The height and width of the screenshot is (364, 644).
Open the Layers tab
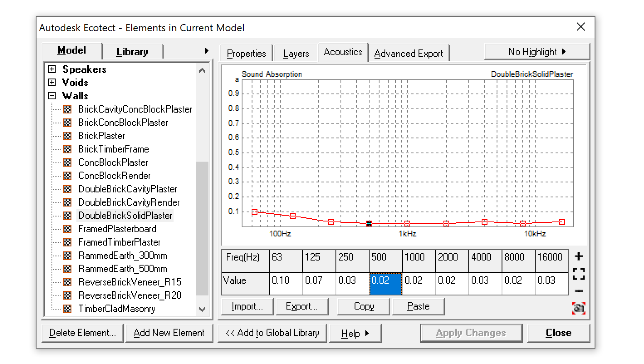pos(296,54)
